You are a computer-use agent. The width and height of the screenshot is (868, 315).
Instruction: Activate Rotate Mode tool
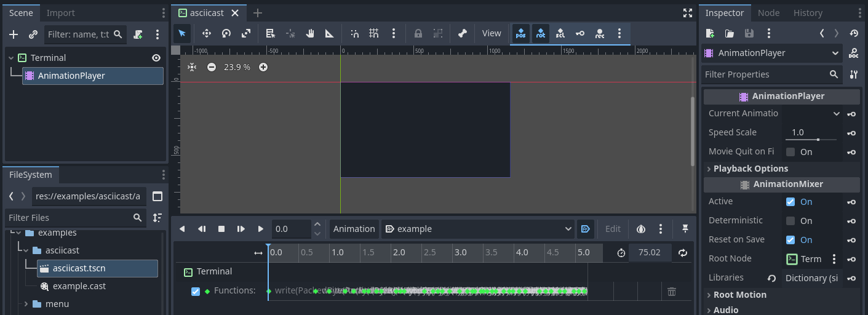tap(226, 33)
